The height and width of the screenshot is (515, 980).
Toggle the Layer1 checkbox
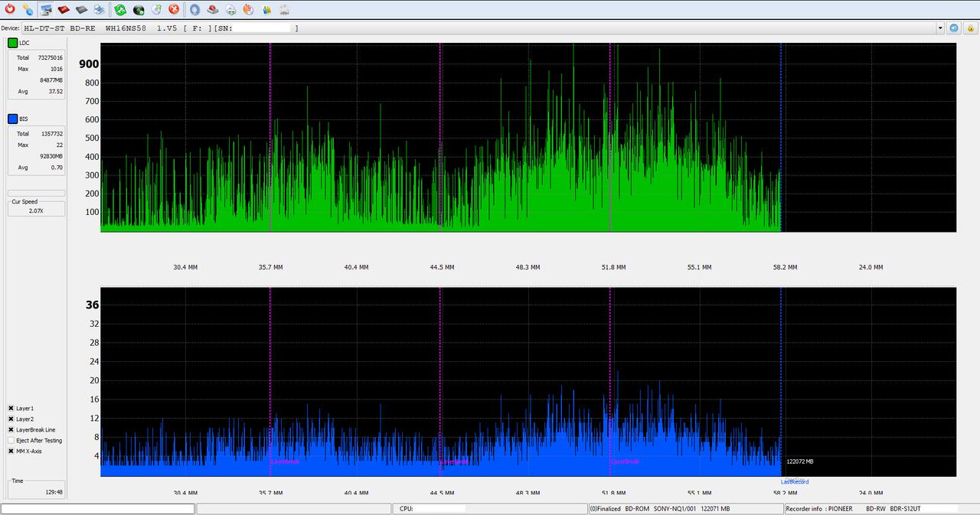(x=11, y=409)
